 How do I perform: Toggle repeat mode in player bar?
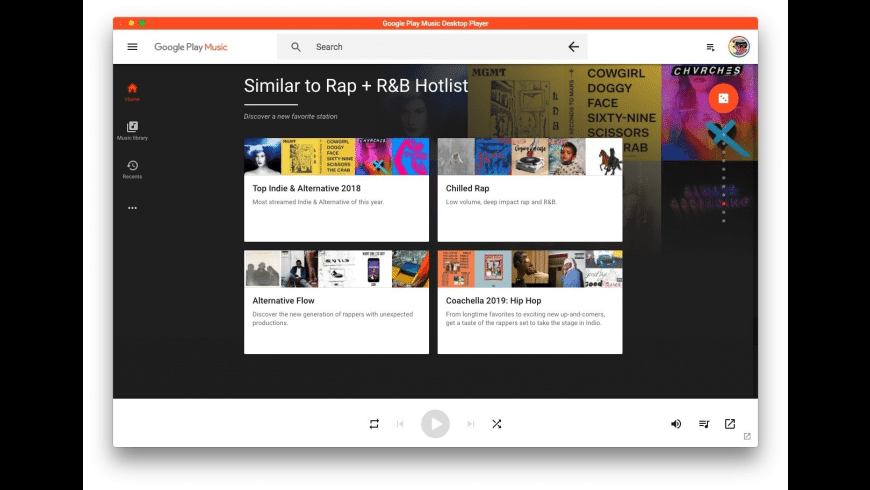[x=374, y=424]
